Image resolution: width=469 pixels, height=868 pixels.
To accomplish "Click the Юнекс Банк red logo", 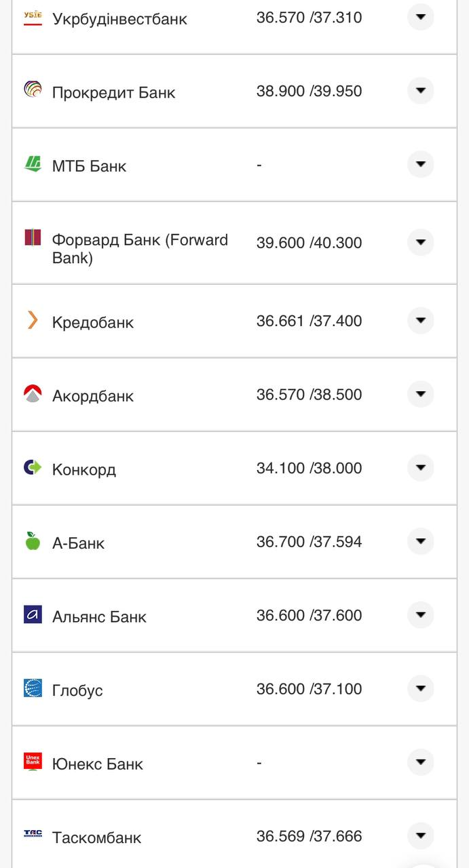I will click(33, 762).
